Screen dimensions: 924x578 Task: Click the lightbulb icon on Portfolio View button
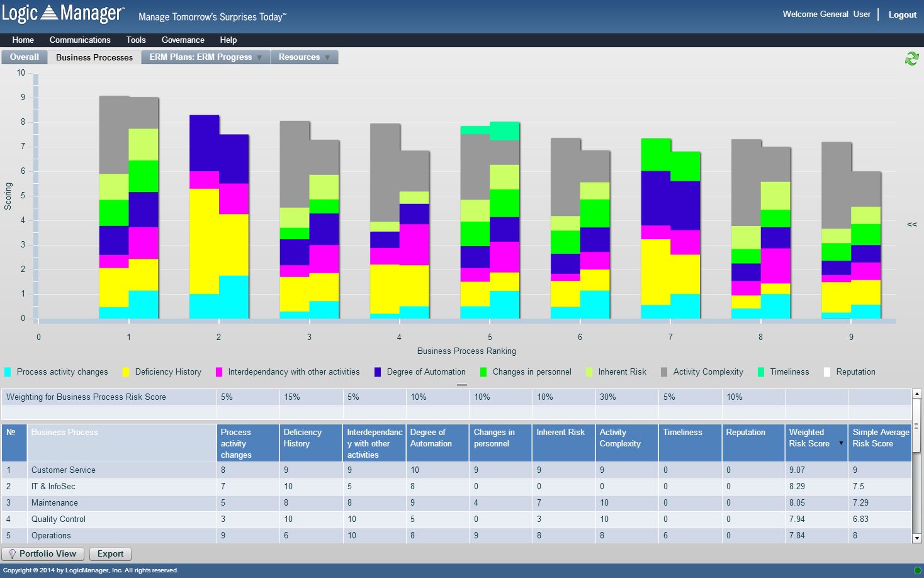pos(12,553)
